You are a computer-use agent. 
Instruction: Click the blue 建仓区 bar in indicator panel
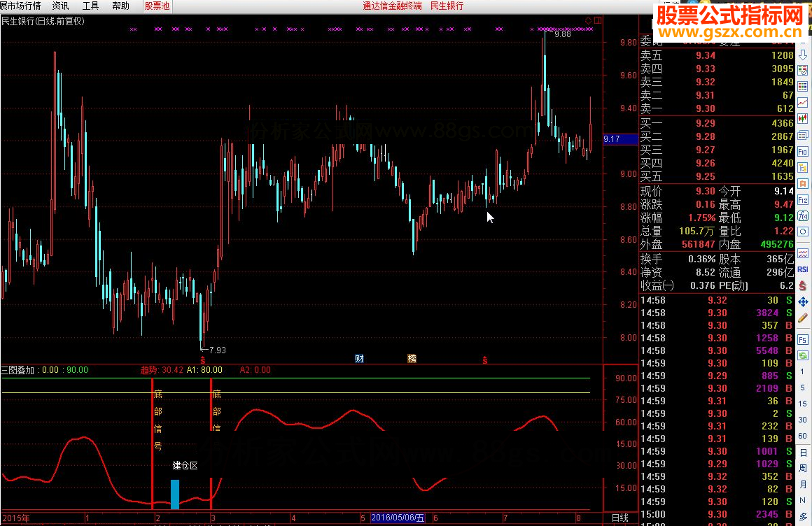175,495
